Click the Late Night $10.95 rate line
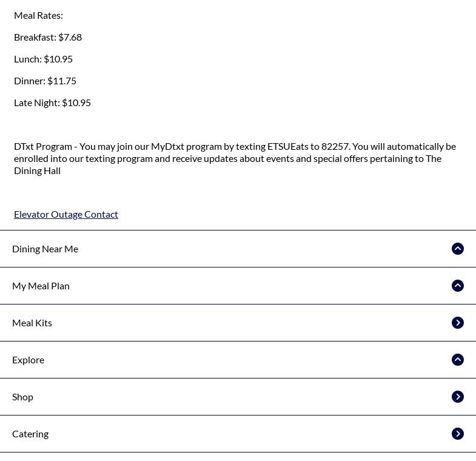 click(52, 103)
